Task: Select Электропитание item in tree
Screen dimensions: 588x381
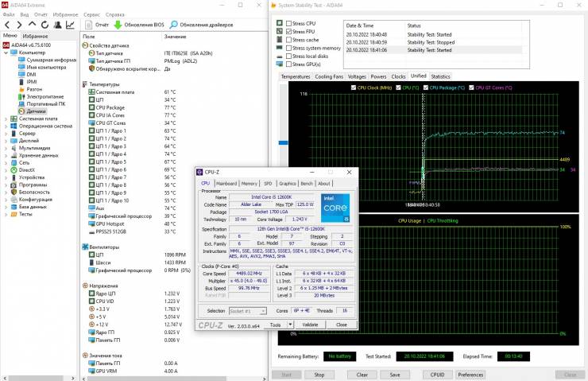Action: coord(41,97)
